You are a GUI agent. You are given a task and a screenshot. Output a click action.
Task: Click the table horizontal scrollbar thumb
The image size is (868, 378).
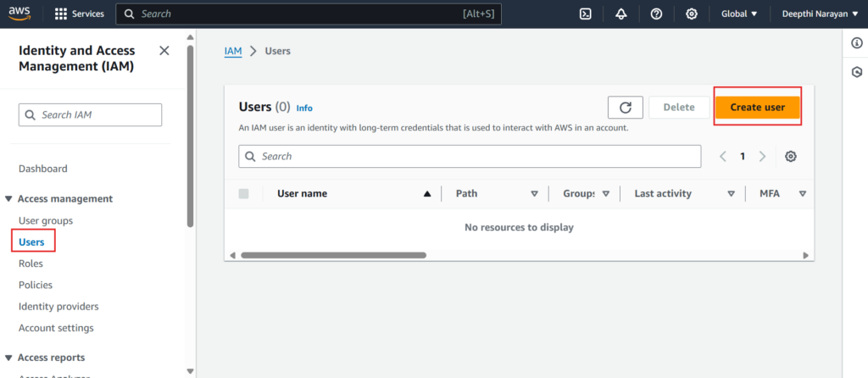click(x=333, y=255)
